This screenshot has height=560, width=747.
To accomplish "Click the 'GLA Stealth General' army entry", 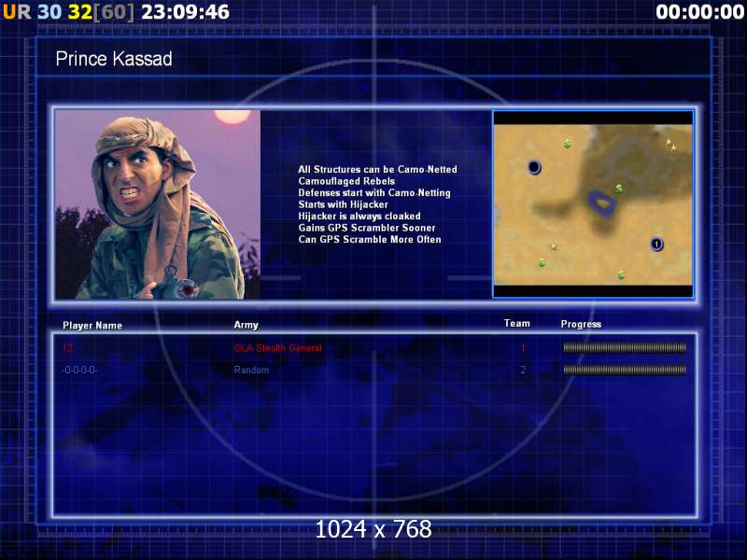I will 277,348.
